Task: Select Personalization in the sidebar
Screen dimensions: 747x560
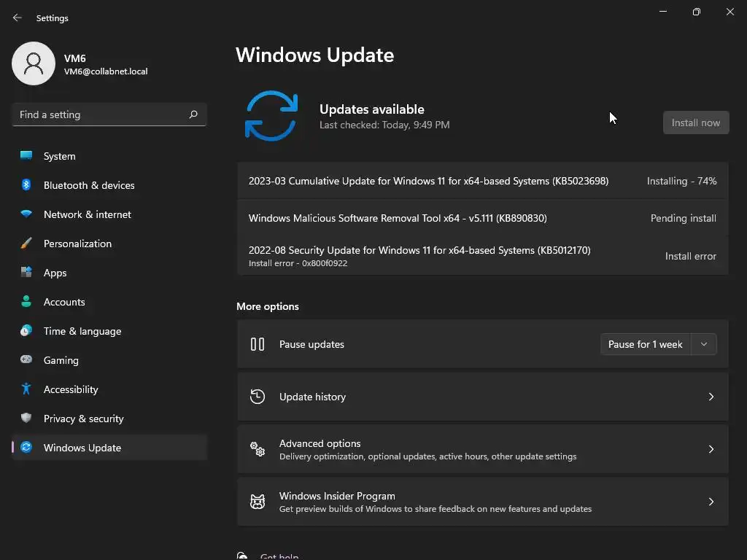Action: pyautogui.click(x=109, y=244)
